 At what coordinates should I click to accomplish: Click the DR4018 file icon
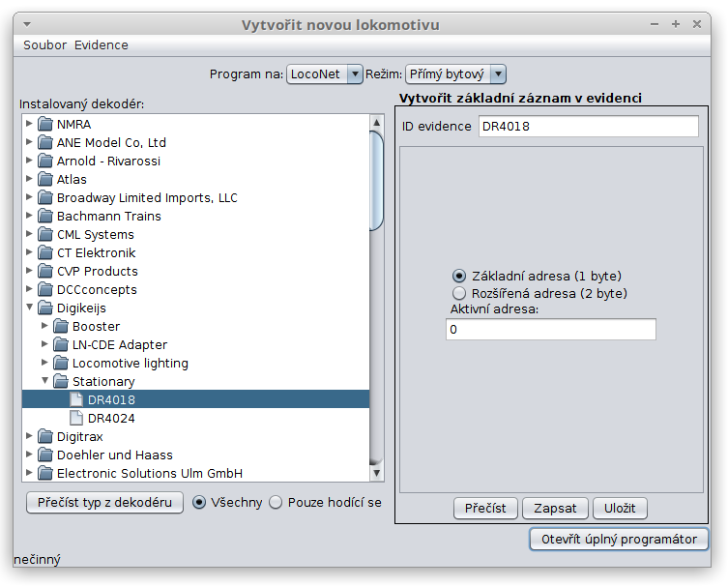click(76, 399)
